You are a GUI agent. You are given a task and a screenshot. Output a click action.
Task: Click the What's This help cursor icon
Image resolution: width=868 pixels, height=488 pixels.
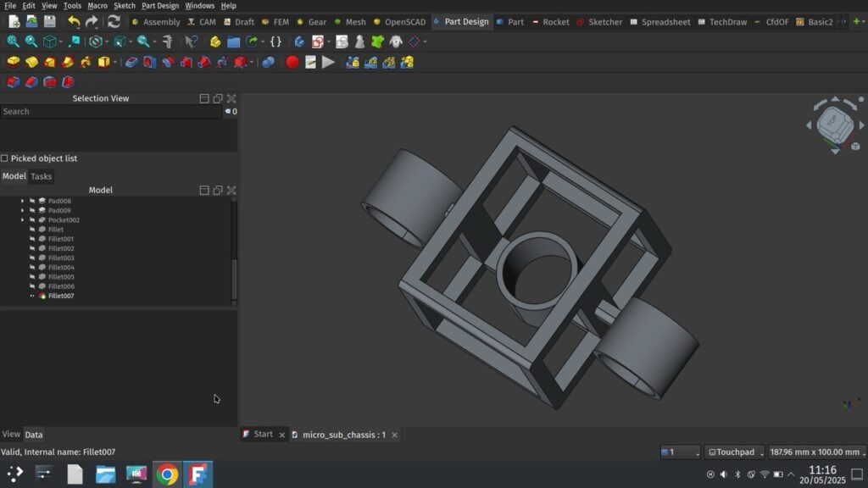point(192,42)
